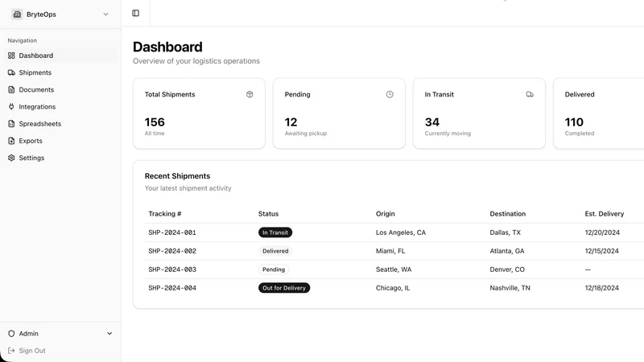
Task: Select delivery date 12/18/2024
Action: click(x=601, y=288)
